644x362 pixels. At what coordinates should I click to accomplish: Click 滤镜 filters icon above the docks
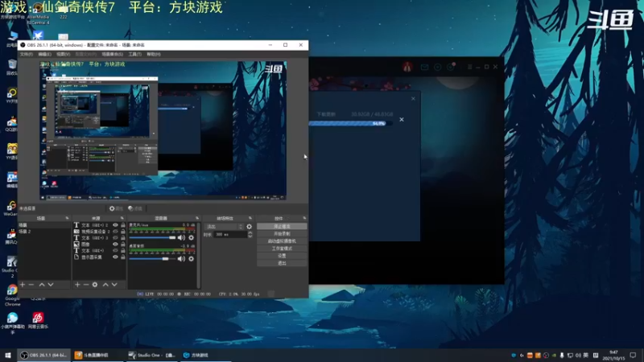pyautogui.click(x=134, y=208)
